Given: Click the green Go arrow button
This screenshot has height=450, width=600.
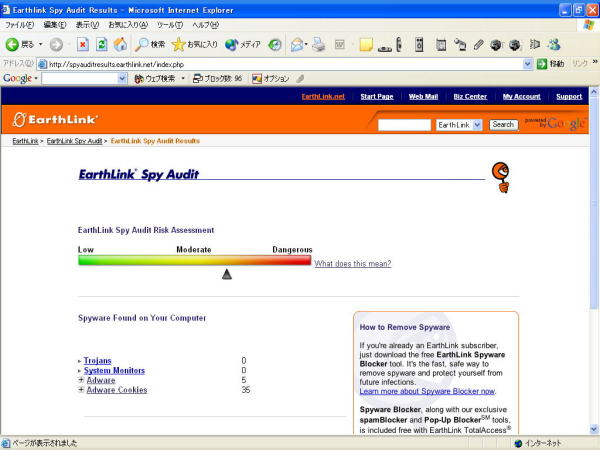Looking at the screenshot, I should click(x=542, y=64).
